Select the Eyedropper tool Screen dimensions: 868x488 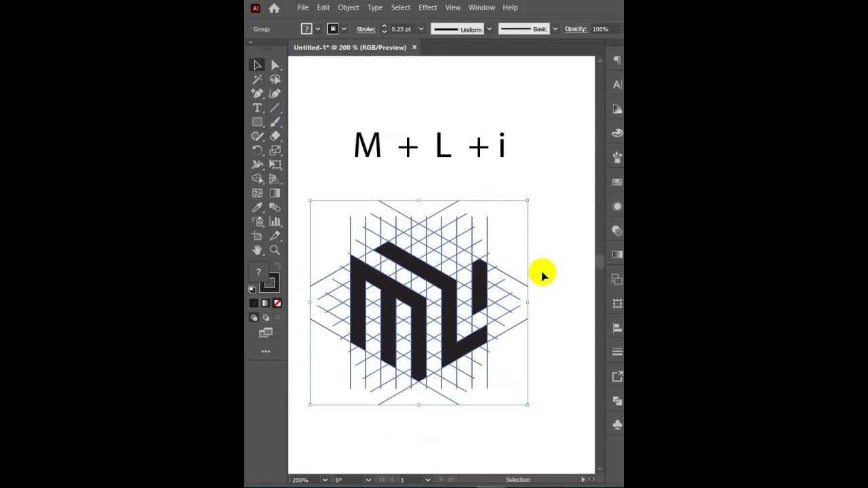coord(257,207)
